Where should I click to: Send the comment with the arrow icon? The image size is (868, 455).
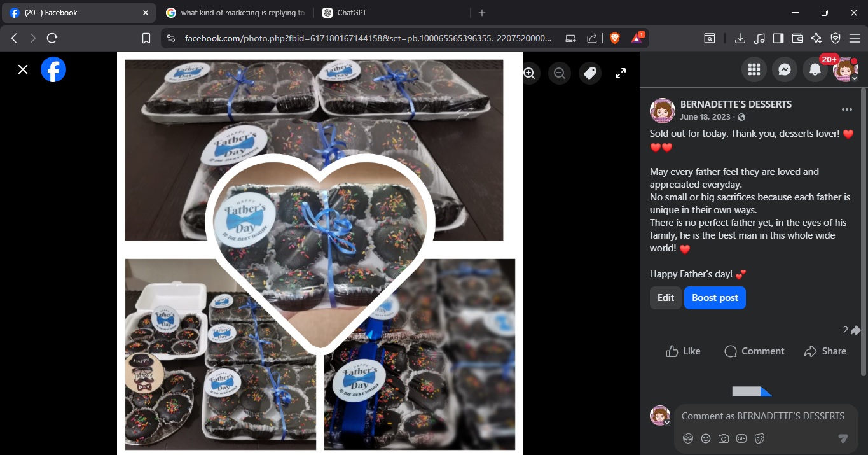(x=843, y=438)
